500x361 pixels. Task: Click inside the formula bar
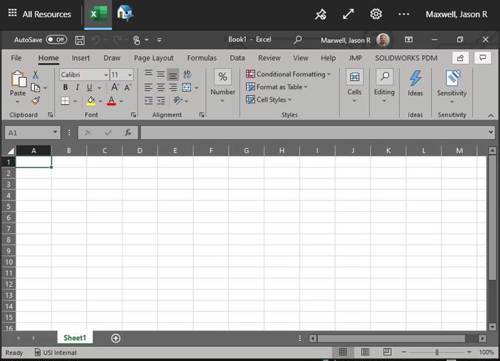pos(313,133)
